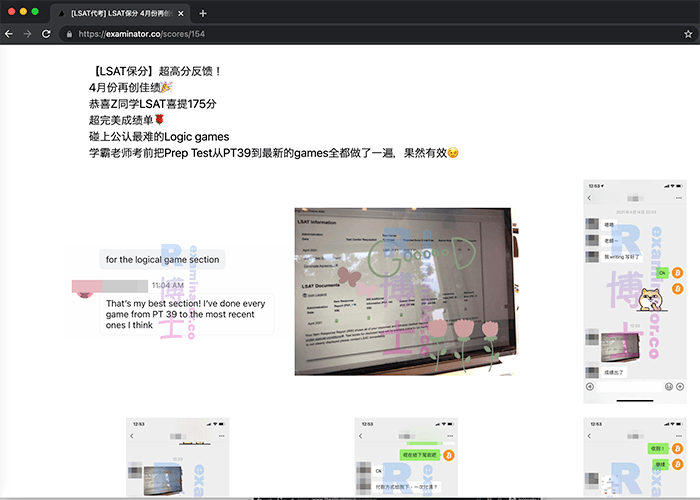Click the line 超完美成绩单
The height and width of the screenshot is (500, 700).
tap(127, 120)
